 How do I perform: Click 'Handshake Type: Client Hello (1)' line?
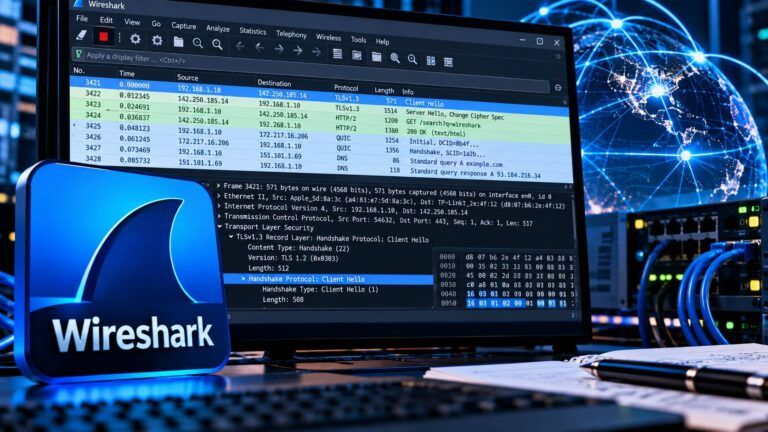coord(320,289)
